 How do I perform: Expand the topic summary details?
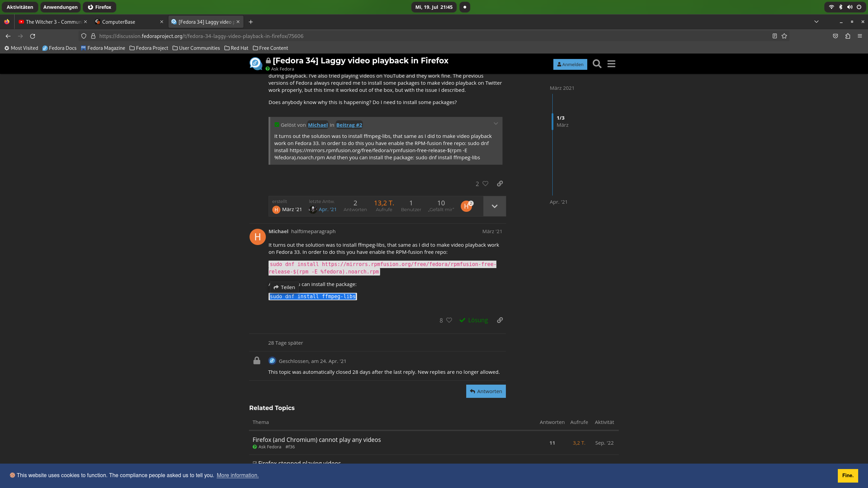click(494, 206)
